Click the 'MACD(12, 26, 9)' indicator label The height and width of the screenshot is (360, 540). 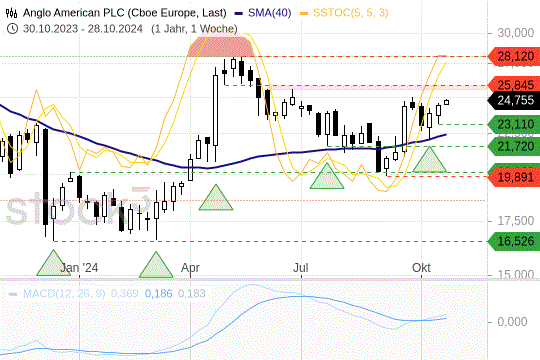click(64, 294)
